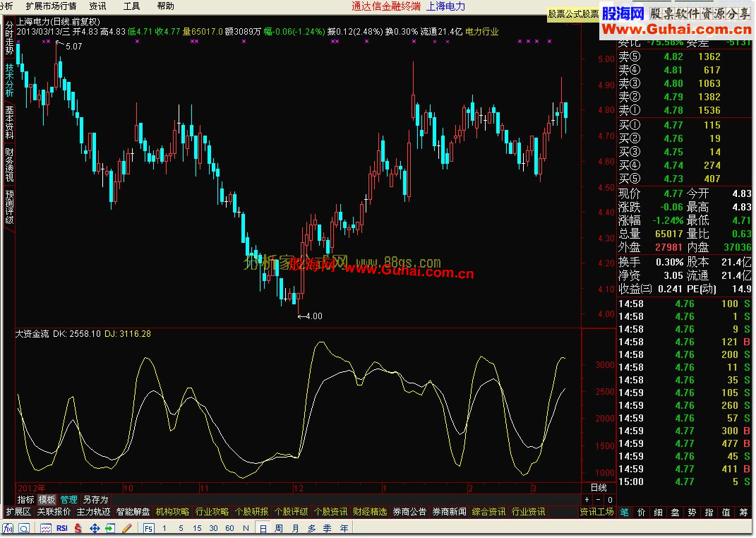Select the N custom period
Screen dimensions: 756x538
click(246, 528)
